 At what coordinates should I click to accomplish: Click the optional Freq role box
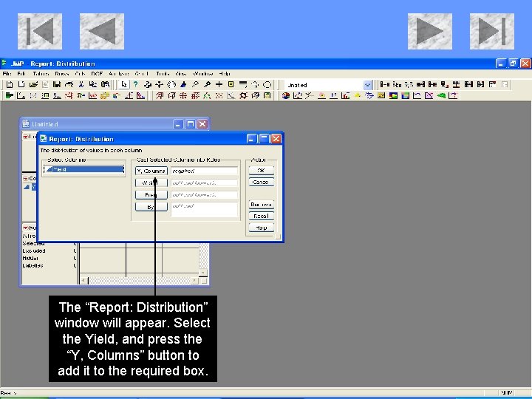tap(204, 195)
